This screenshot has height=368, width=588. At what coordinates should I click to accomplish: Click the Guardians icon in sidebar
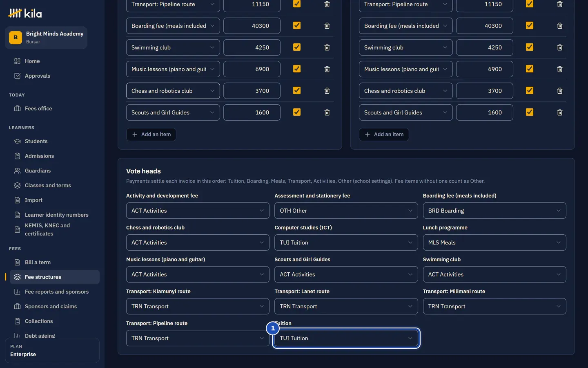(x=17, y=171)
